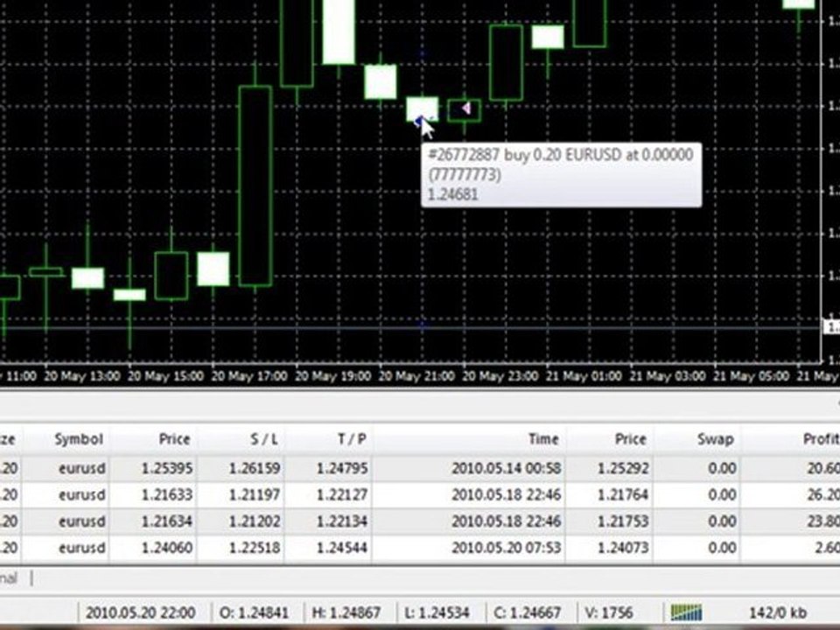This screenshot has width=840, height=630.
Task: Click the status bar high value H: 1.24867
Action: pos(346,612)
